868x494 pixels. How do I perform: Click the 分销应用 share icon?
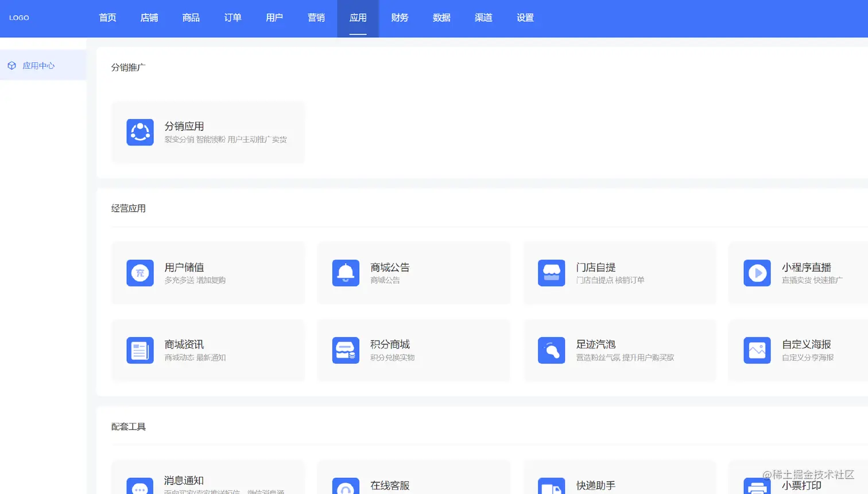(x=140, y=132)
